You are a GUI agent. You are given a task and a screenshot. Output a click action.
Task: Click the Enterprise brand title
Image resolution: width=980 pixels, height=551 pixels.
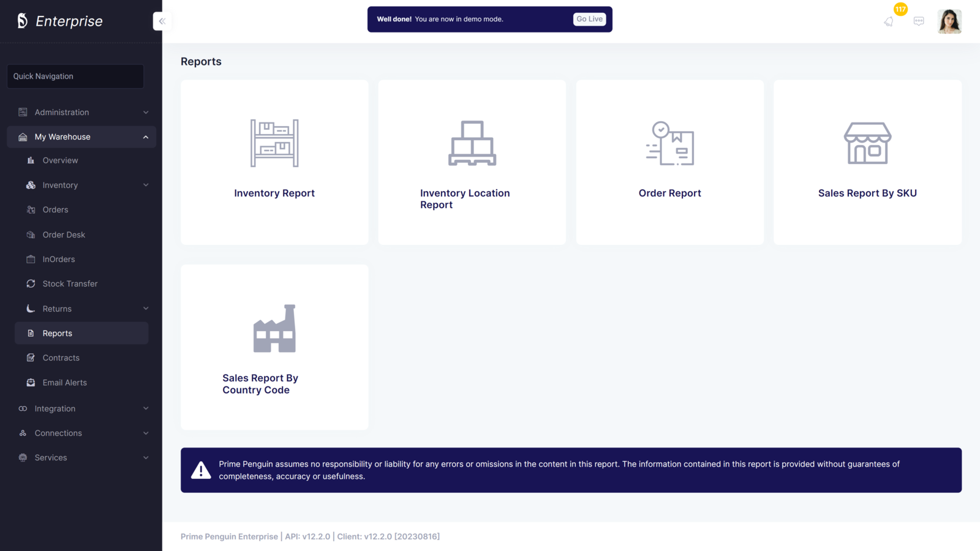[69, 21]
